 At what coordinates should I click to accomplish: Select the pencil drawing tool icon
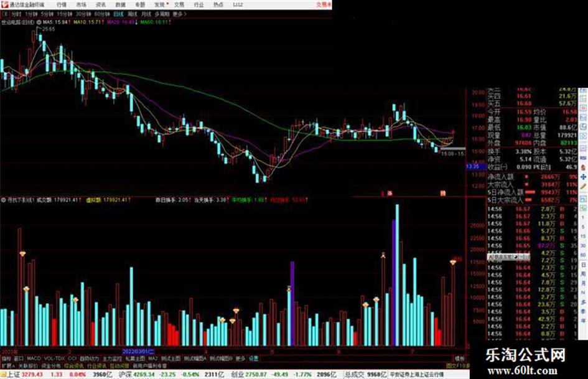coord(583,186)
